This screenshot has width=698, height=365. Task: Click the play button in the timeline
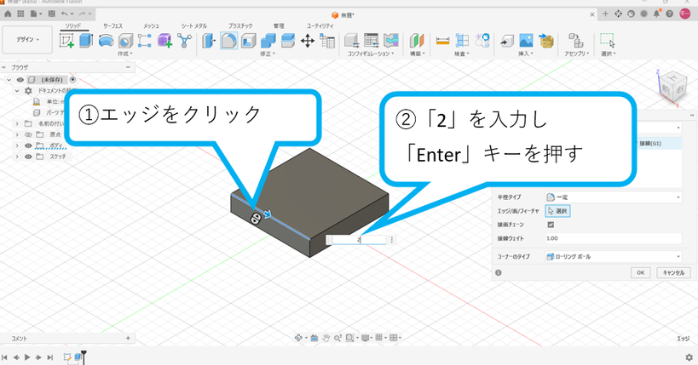pos(27,357)
